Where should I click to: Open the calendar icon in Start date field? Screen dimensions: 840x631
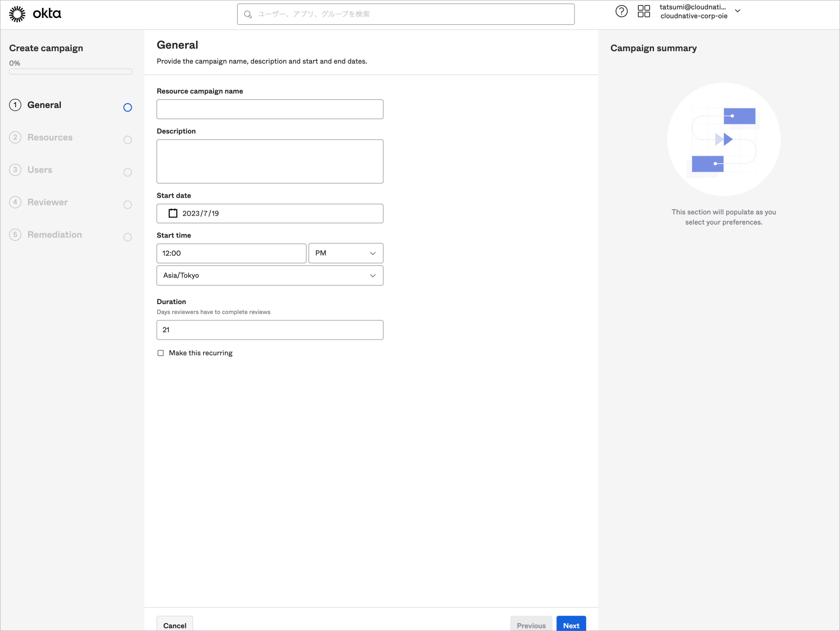[173, 213]
